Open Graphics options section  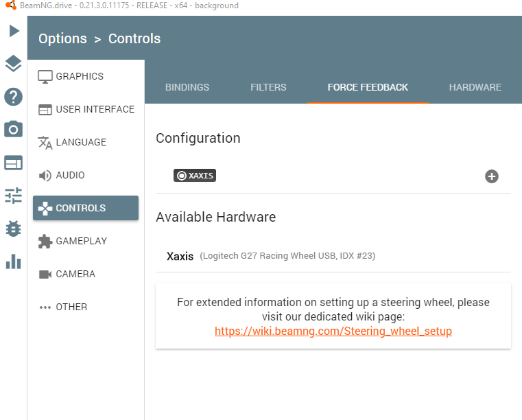(80, 76)
